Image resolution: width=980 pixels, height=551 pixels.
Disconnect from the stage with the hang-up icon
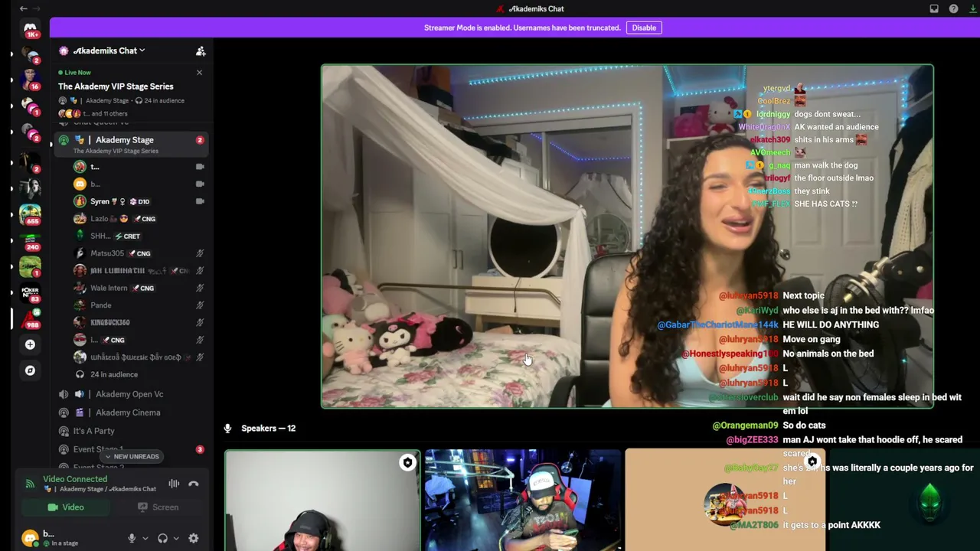point(194,484)
